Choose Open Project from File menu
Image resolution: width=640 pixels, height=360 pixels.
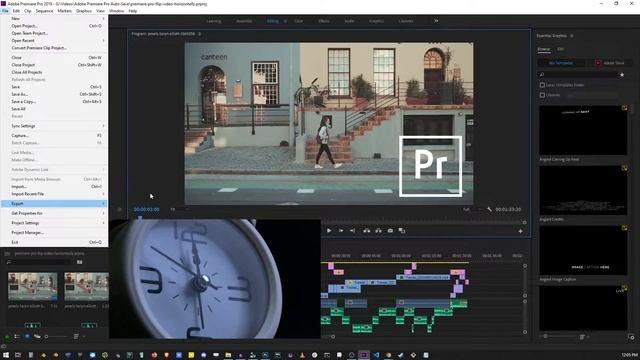[54, 26]
